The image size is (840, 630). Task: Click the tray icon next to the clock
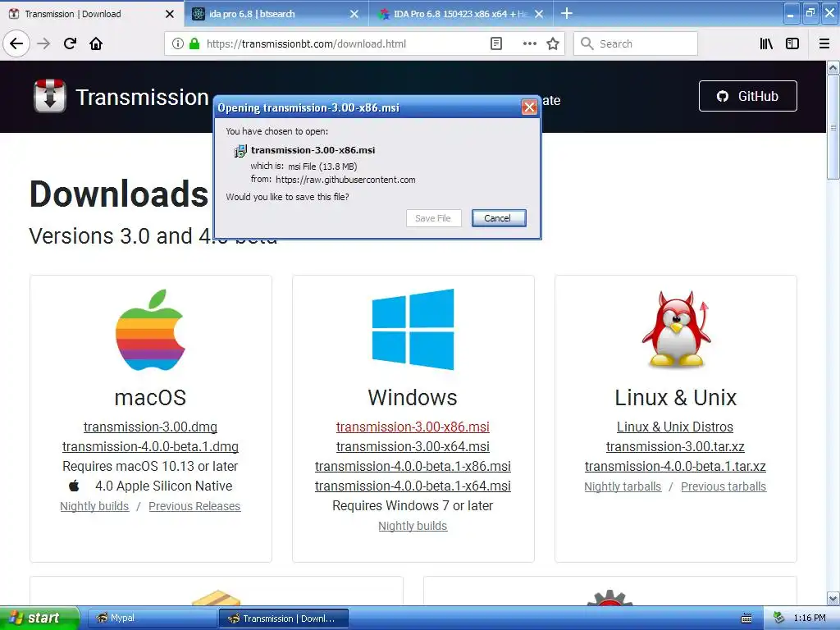(778, 619)
